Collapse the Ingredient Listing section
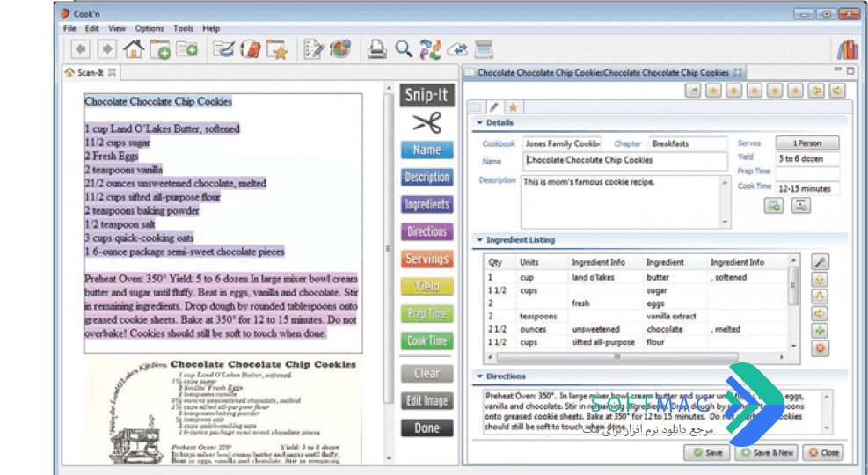Image resolution: width=868 pixels, height=475 pixels. coord(480,240)
